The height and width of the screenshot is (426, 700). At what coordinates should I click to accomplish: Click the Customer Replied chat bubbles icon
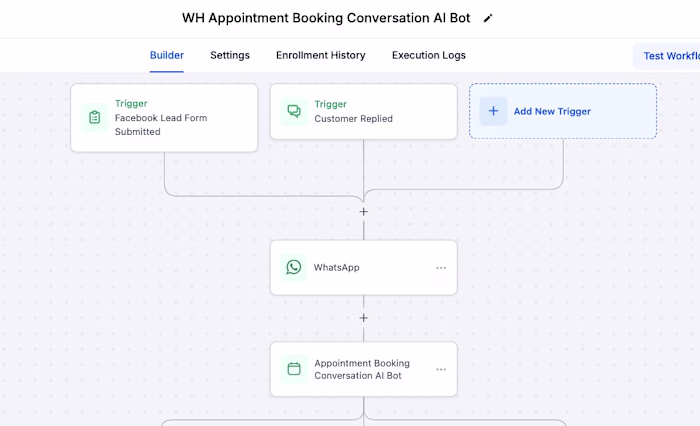(294, 111)
